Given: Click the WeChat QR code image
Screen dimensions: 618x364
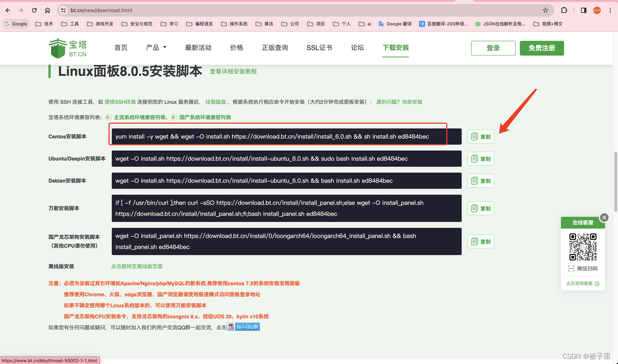Looking at the screenshot, I should tap(583, 247).
